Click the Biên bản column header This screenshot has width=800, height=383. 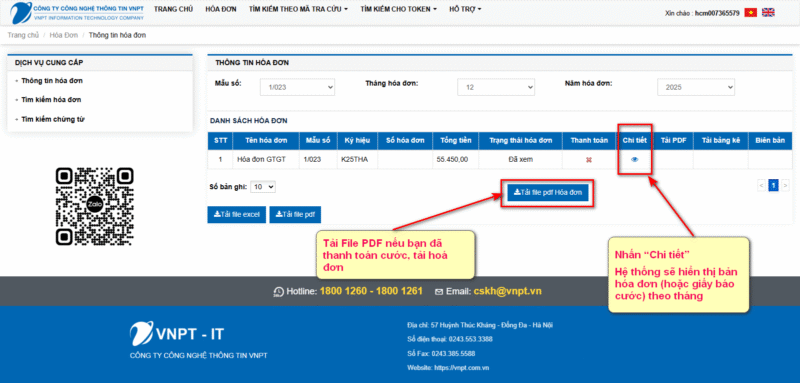point(770,141)
